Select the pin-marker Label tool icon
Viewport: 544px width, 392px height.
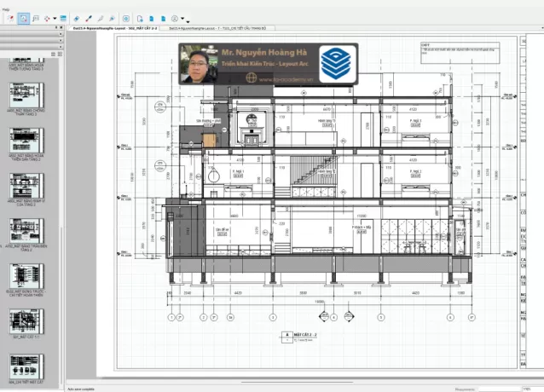coord(10,19)
